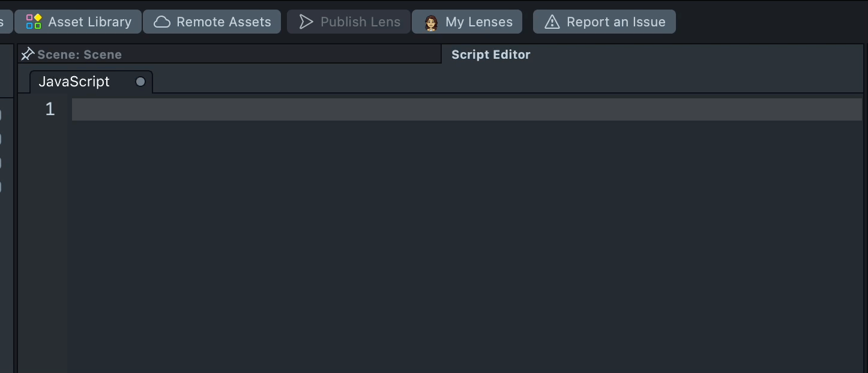The image size is (868, 373).
Task: Switch to the JavaScript tab
Action: click(x=74, y=82)
